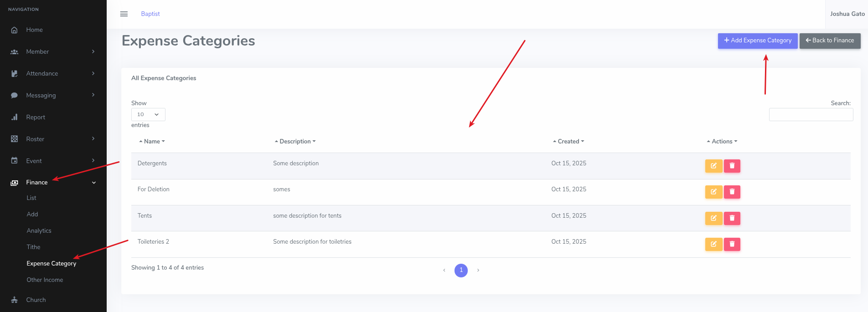Edit the Detergents category
The width and height of the screenshot is (868, 312).
point(713,166)
